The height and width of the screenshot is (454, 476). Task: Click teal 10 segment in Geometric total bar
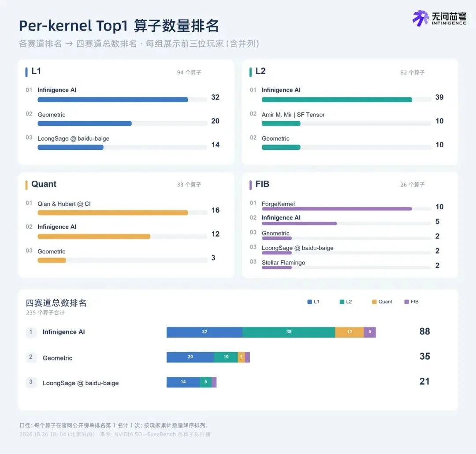(226, 357)
